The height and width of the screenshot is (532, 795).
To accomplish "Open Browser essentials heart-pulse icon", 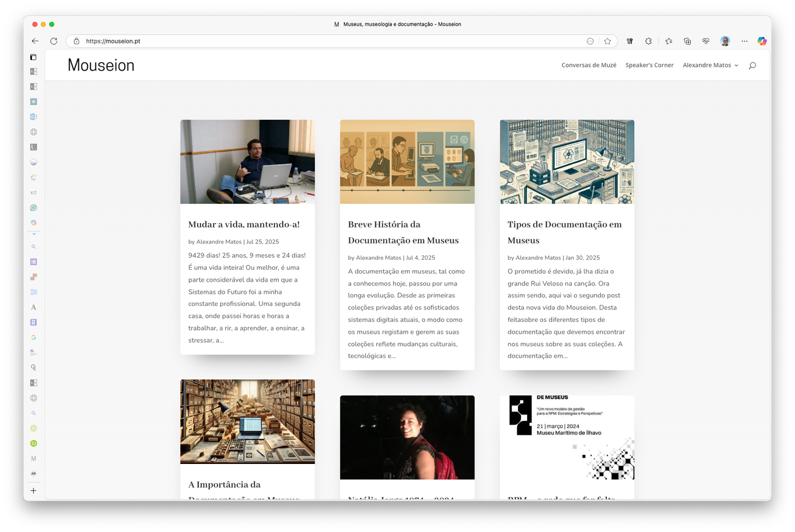I will (x=706, y=41).
